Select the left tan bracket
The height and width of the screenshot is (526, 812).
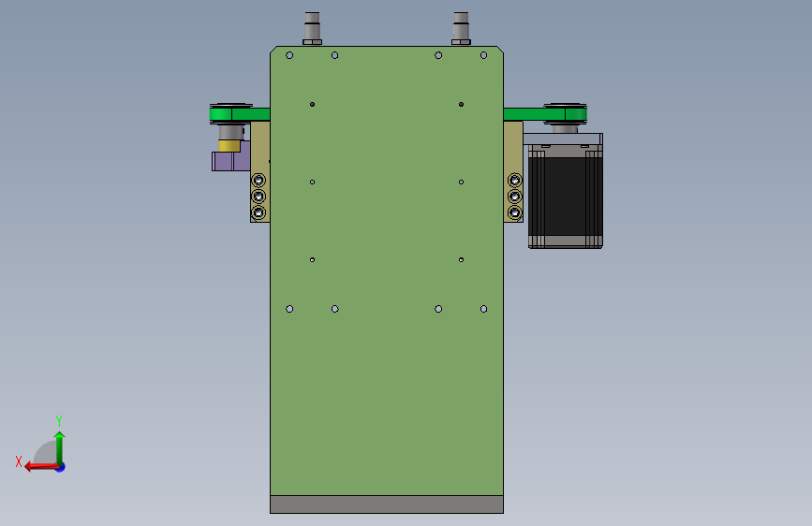(260, 171)
